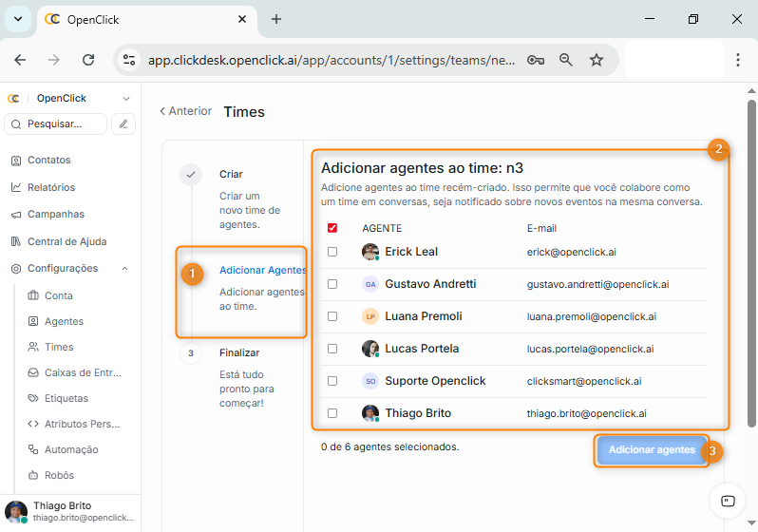Click the zoom magnifier icon in address bar

pyautogui.click(x=566, y=60)
